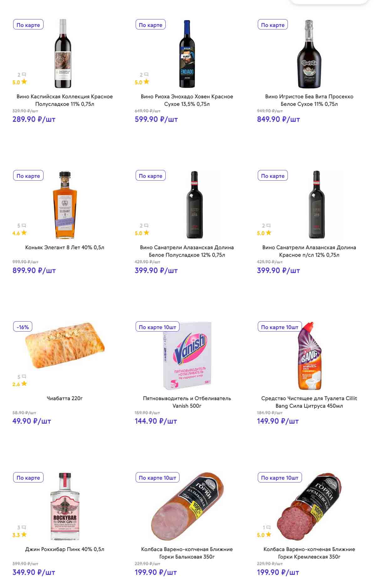Open Пятновыводитель и Отбеливатель Vanish 500г link
Viewport: 374px width, 588px height.
[187, 402]
